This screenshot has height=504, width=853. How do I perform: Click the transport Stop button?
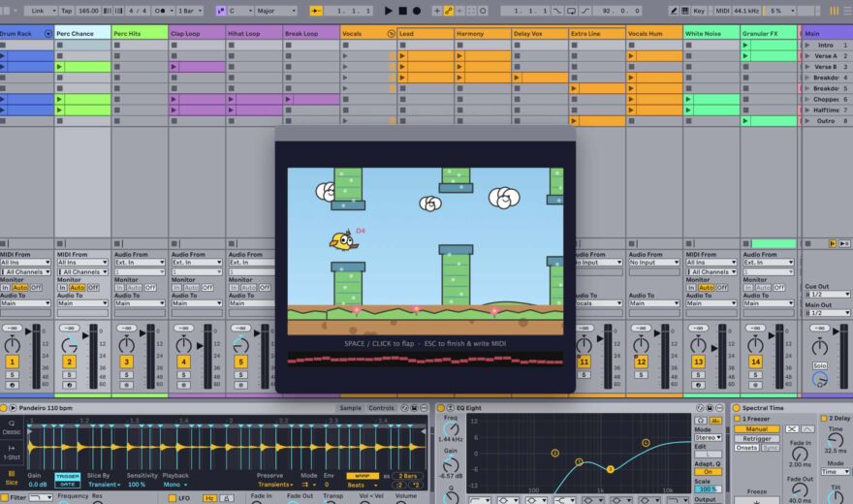402,11
